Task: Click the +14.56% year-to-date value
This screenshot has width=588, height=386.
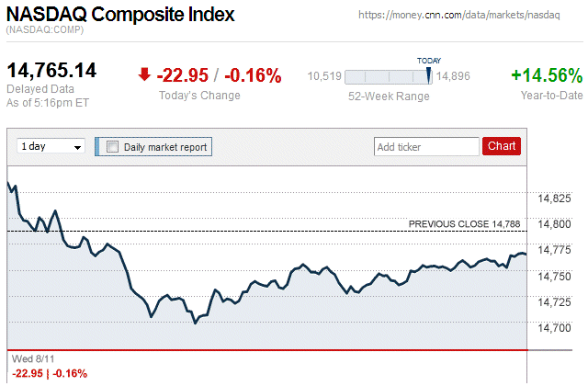Action: tap(547, 75)
